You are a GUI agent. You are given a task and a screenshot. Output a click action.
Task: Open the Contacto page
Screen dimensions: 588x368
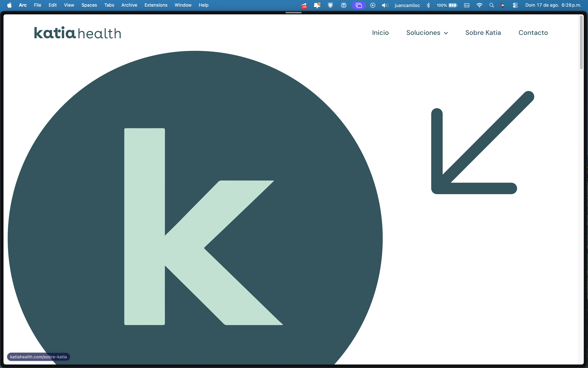pyautogui.click(x=533, y=33)
